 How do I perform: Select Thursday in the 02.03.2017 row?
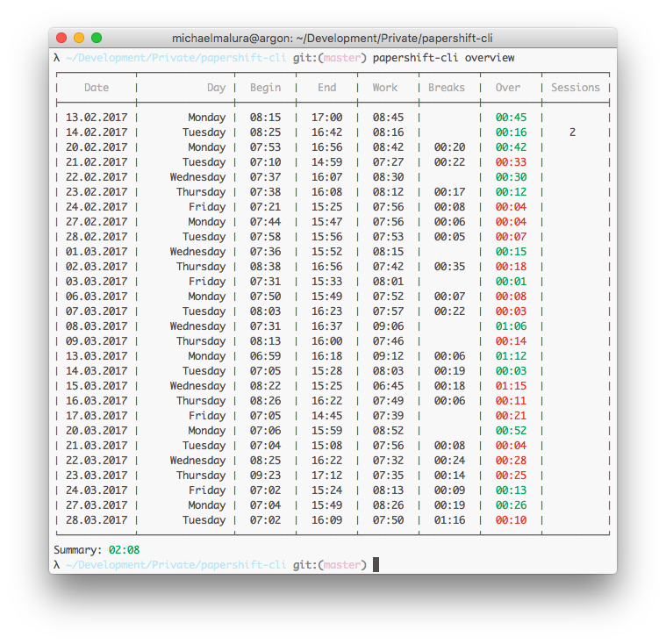201,267
